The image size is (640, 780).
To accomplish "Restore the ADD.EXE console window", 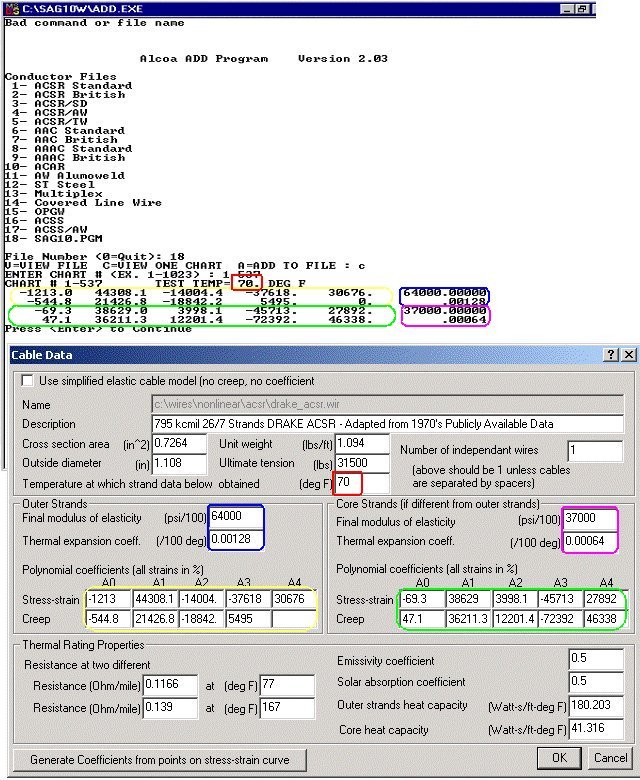I will point(582,8).
